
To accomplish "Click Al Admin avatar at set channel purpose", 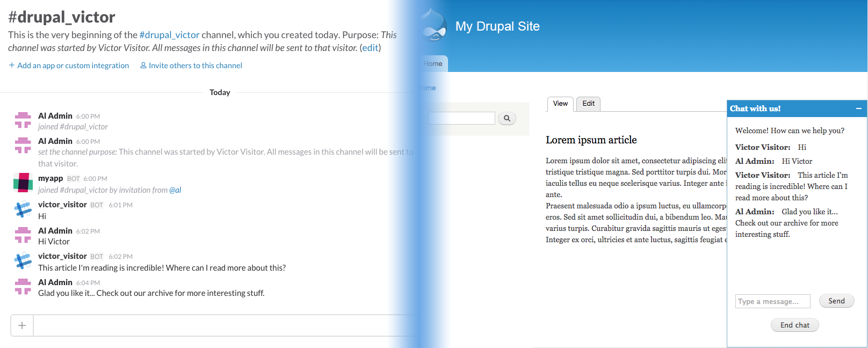I will click(x=23, y=146).
